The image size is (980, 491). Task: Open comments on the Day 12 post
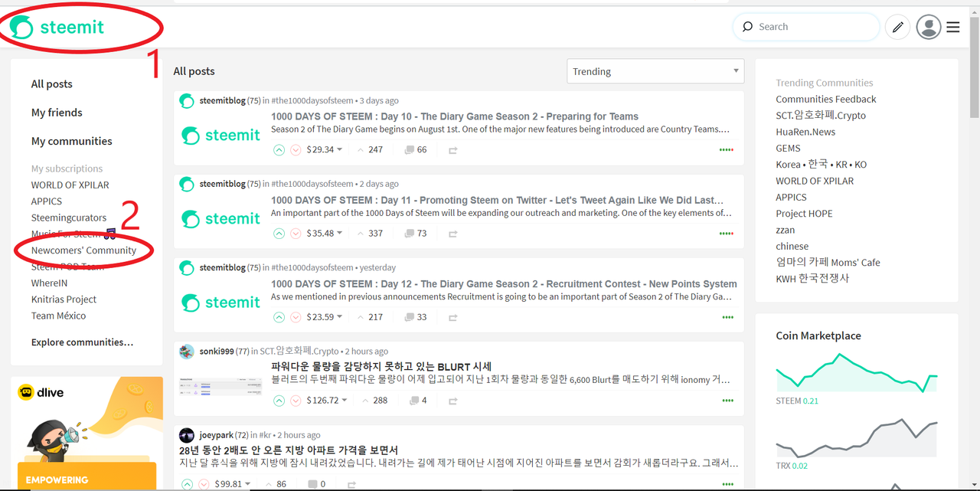pos(416,317)
